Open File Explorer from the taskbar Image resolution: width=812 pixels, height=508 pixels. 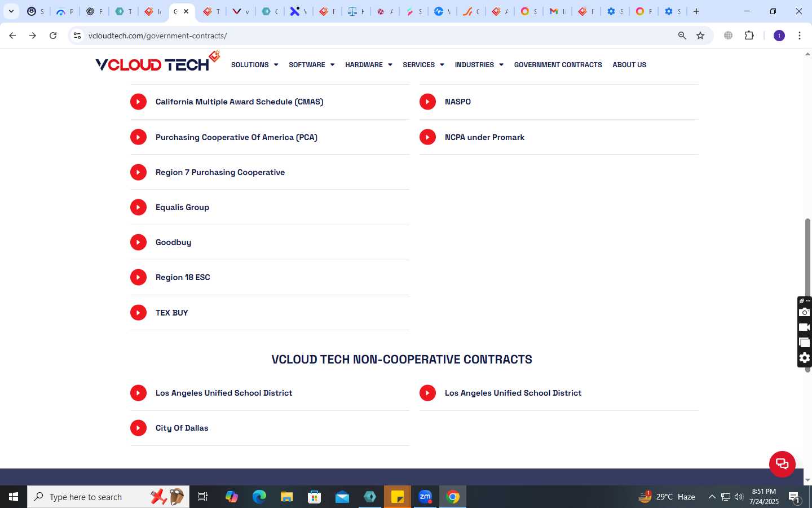point(287,497)
